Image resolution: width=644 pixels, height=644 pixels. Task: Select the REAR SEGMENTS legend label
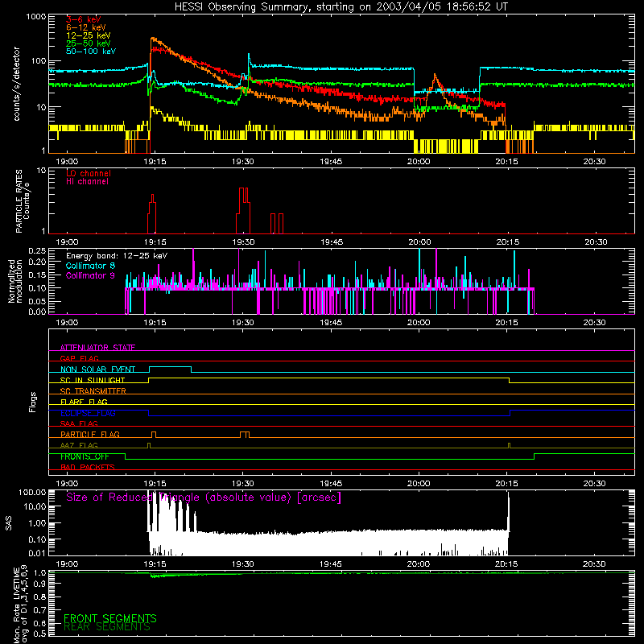coord(107,627)
